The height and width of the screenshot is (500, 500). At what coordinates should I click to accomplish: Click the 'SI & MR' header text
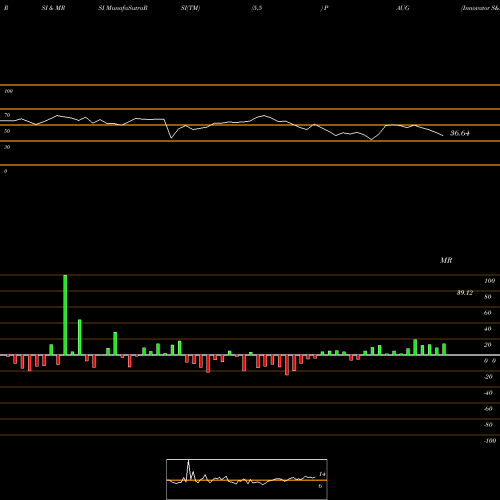pos(53,8)
